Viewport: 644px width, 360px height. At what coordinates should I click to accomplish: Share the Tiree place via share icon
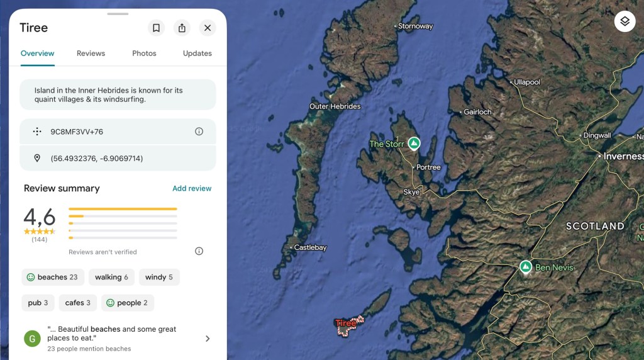pyautogui.click(x=182, y=28)
